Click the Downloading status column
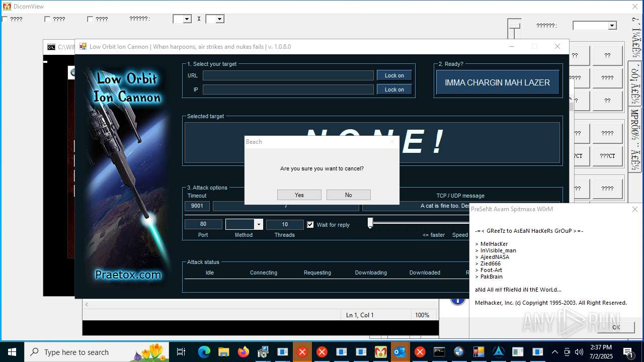Screen dimensions: 644x362 point(371,273)
